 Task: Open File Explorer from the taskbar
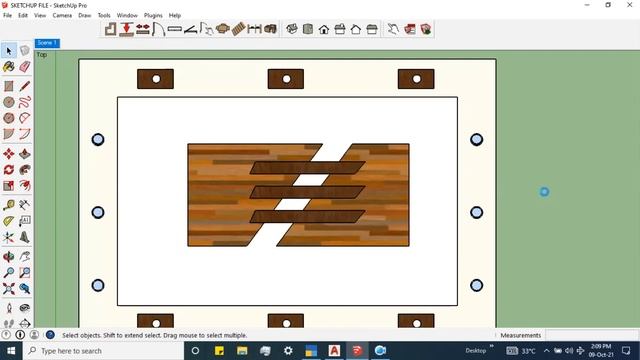click(242, 351)
